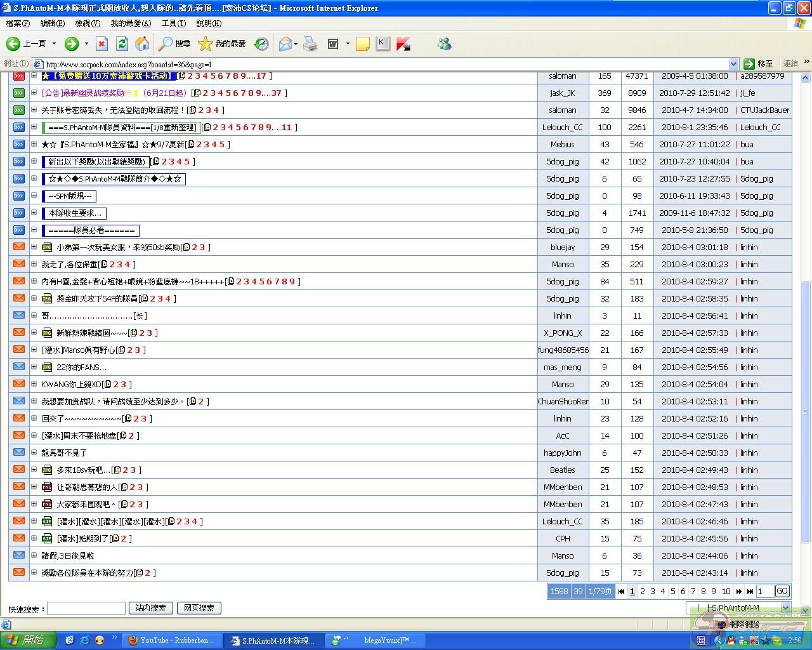Open the thread 龍馬哥不見了

click(x=64, y=453)
